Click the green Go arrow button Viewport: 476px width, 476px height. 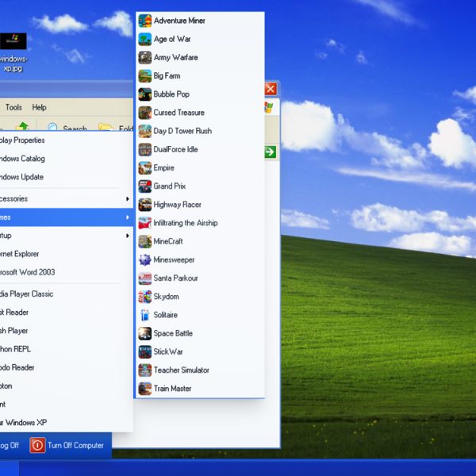click(270, 152)
